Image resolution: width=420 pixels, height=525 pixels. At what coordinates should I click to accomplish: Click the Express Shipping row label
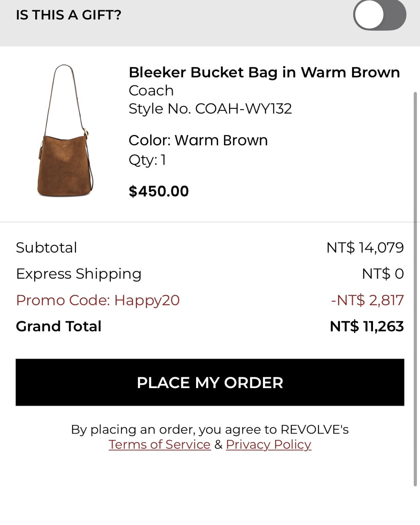pyautogui.click(x=79, y=274)
